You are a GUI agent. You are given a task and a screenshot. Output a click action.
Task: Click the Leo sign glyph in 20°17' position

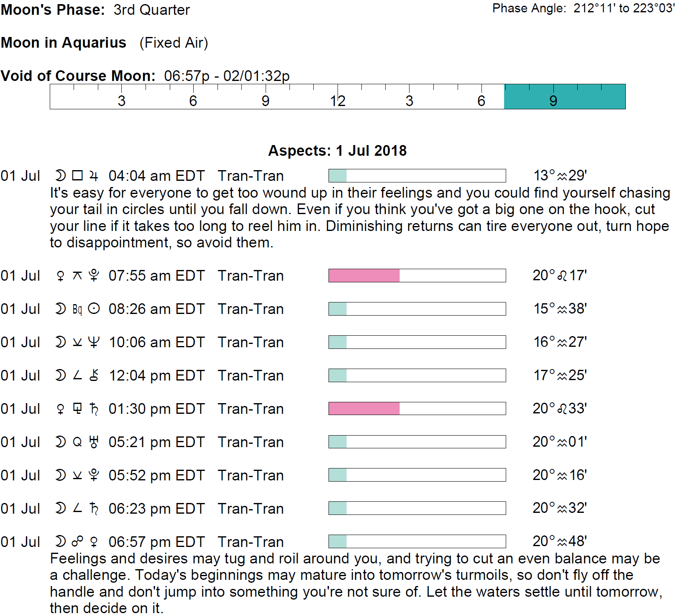[562, 276]
